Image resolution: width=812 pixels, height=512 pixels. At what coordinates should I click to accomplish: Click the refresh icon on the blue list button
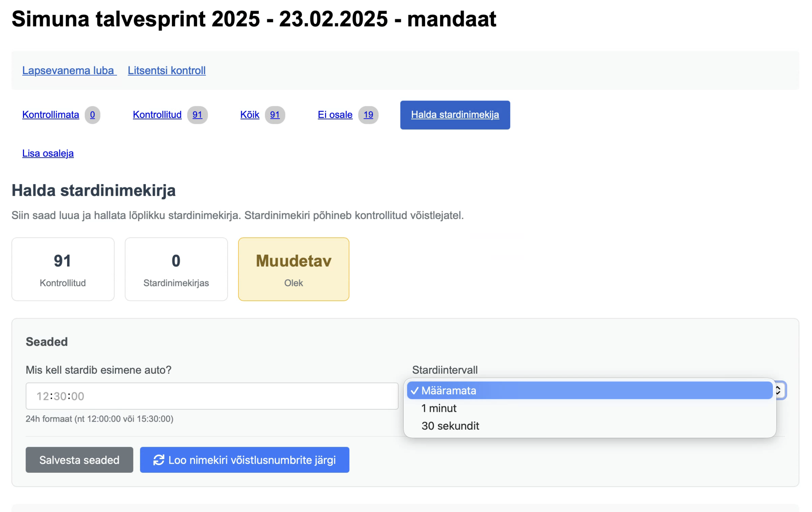tap(159, 460)
